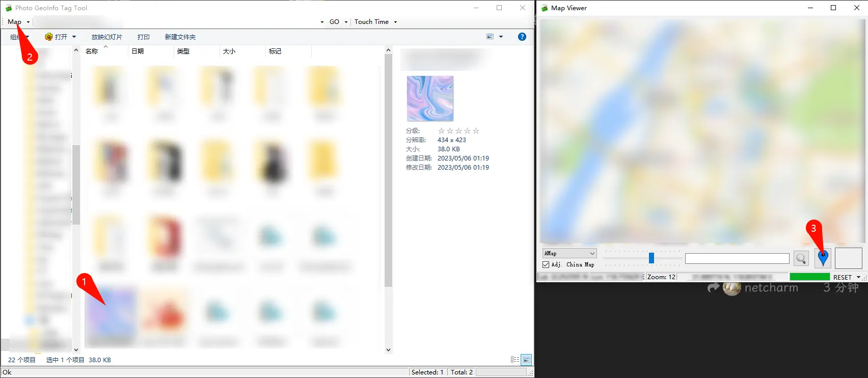The width and height of the screenshot is (868, 378).
Task: Expand the Touch Time dropdown arrow
Action: click(x=395, y=22)
